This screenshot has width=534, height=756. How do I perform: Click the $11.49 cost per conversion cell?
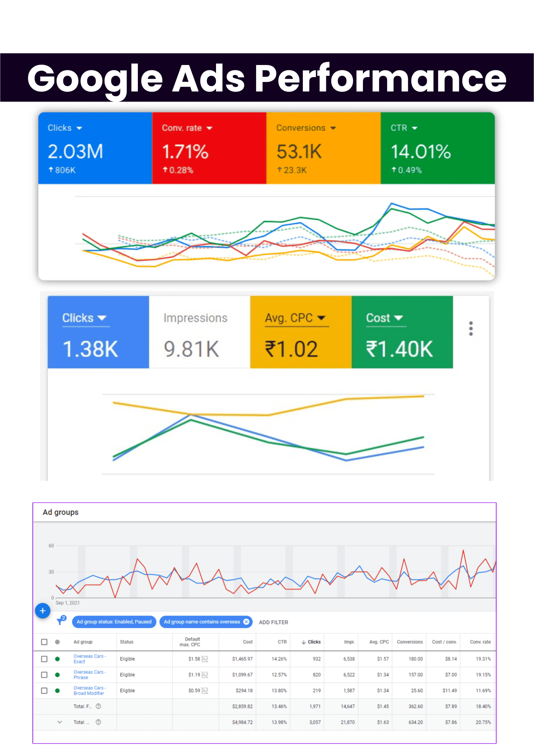click(x=449, y=691)
